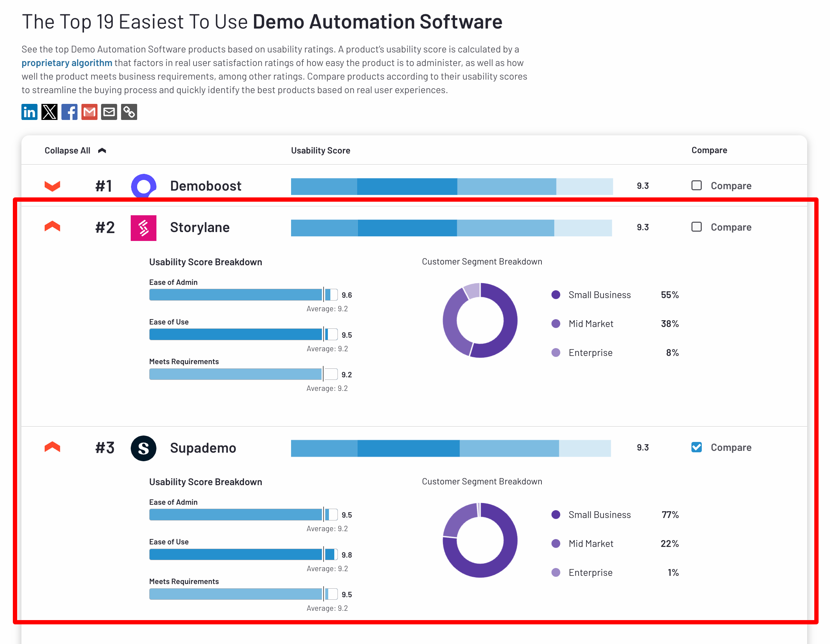Click Supademo's Small Business legend dot
The width and height of the screenshot is (830, 644).
pos(556,514)
